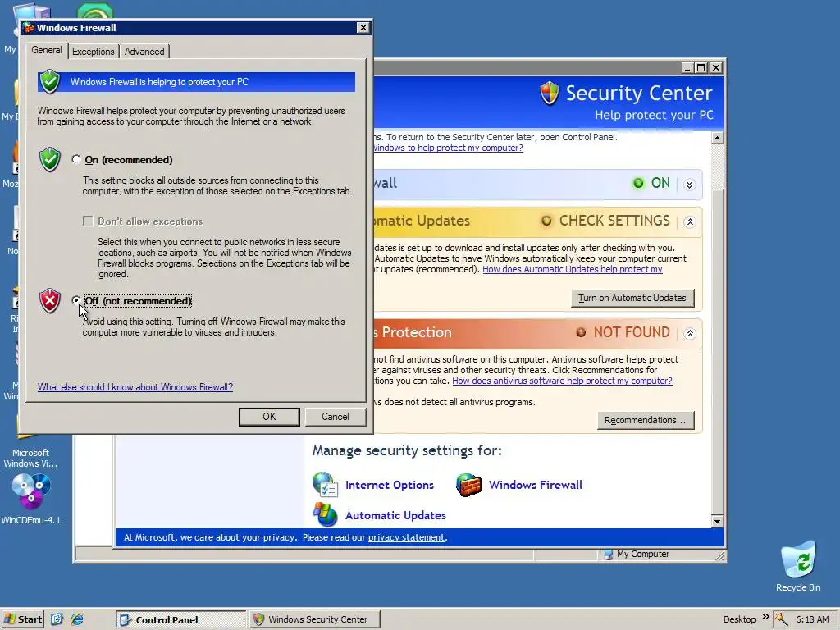Click Turn on Automatic Updates button
This screenshot has height=630, width=840.
(632, 298)
